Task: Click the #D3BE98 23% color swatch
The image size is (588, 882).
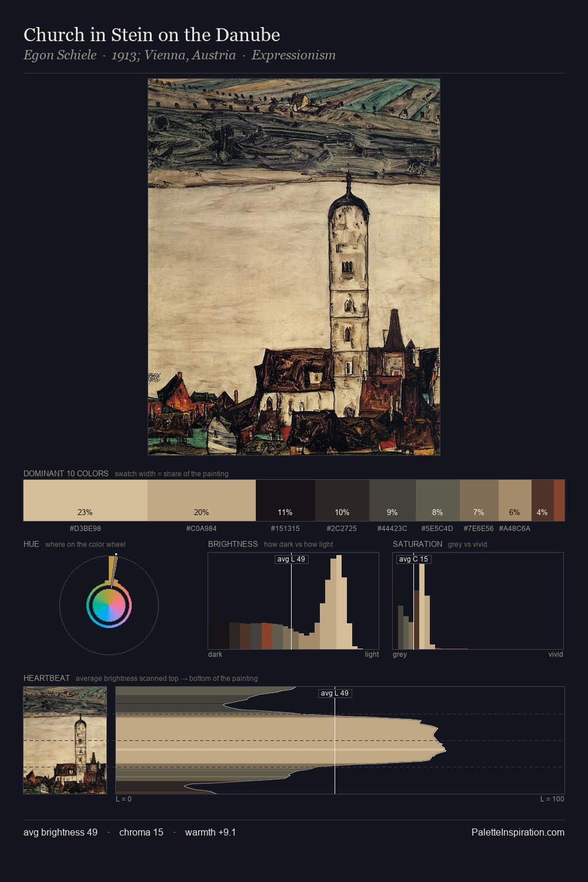Action: coord(85,500)
